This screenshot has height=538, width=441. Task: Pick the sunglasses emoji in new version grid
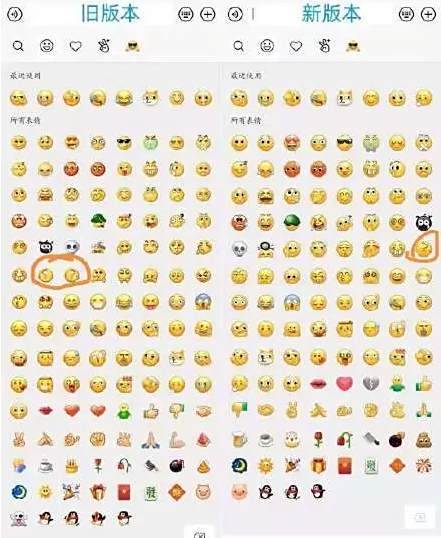tap(345, 143)
